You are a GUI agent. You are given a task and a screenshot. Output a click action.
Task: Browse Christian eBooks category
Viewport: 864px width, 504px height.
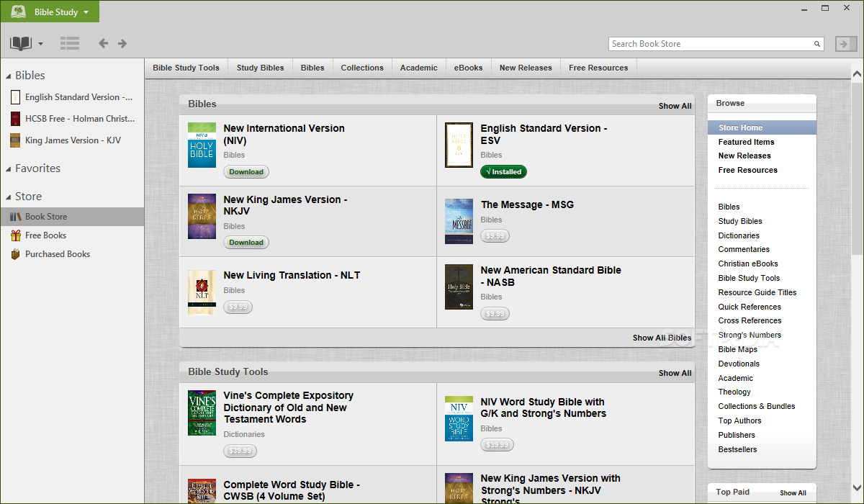(x=748, y=264)
